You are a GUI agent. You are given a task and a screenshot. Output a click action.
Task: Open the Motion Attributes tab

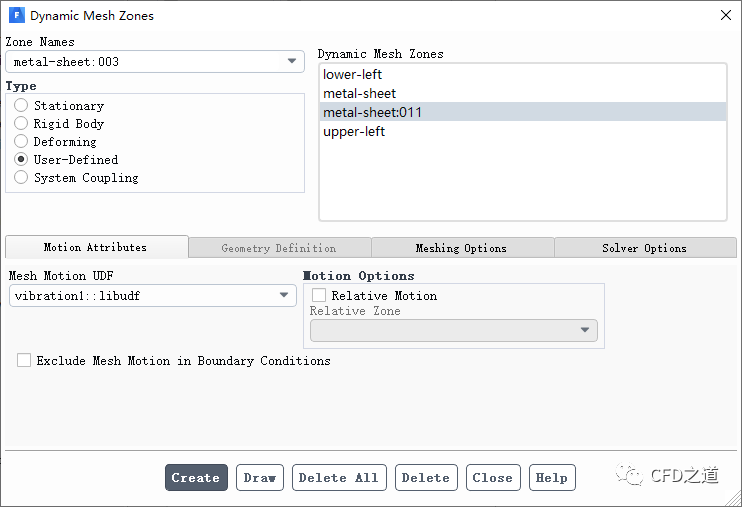95,247
